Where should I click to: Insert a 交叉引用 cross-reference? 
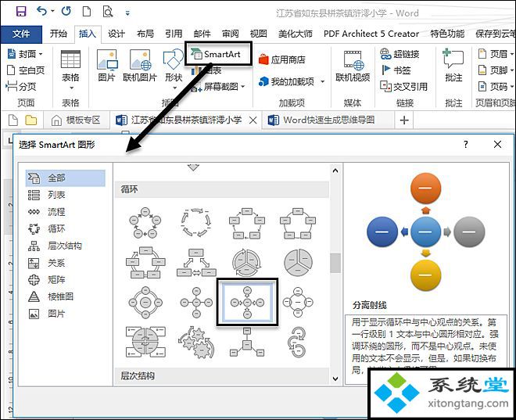point(403,87)
